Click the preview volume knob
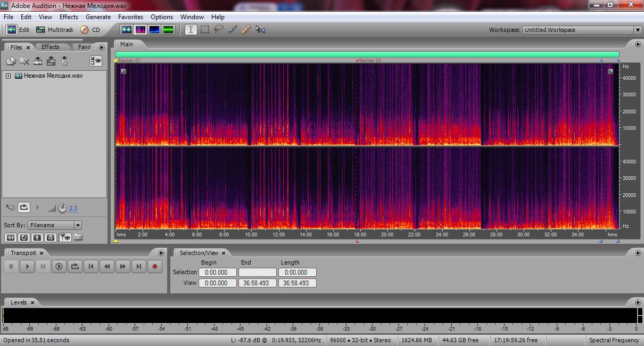The width and height of the screenshot is (644, 346). (62, 208)
